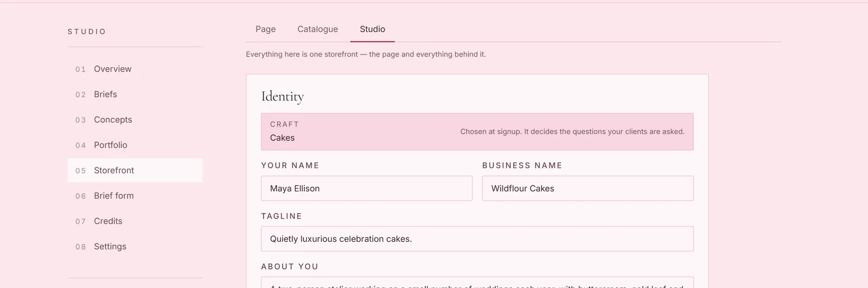Click the Craft value "Cakes"

tap(283, 138)
